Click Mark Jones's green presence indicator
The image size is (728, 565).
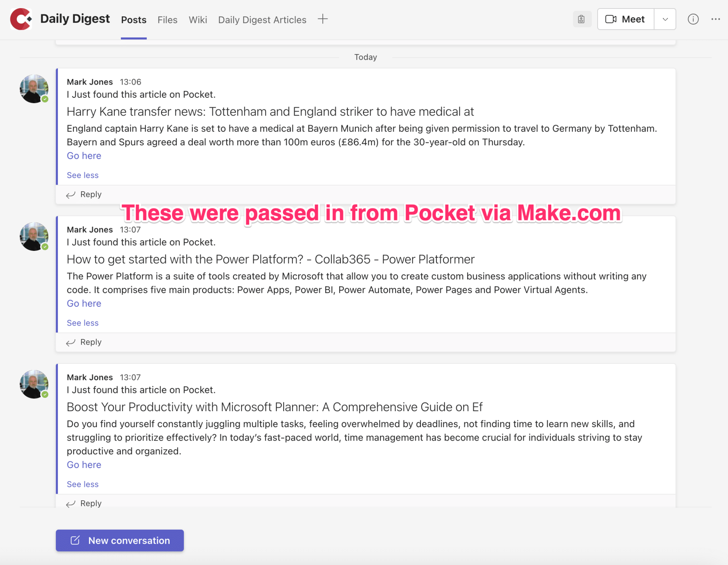pyautogui.click(x=45, y=99)
